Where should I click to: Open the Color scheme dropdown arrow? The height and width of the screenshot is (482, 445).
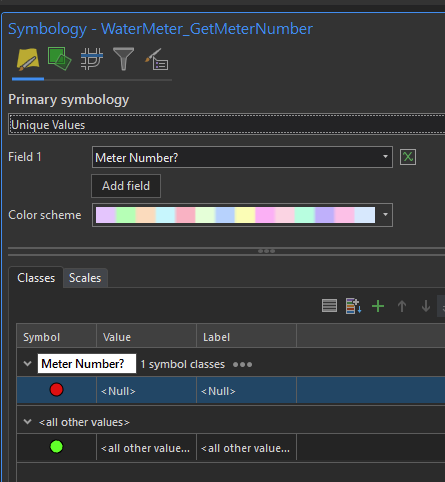(385, 215)
